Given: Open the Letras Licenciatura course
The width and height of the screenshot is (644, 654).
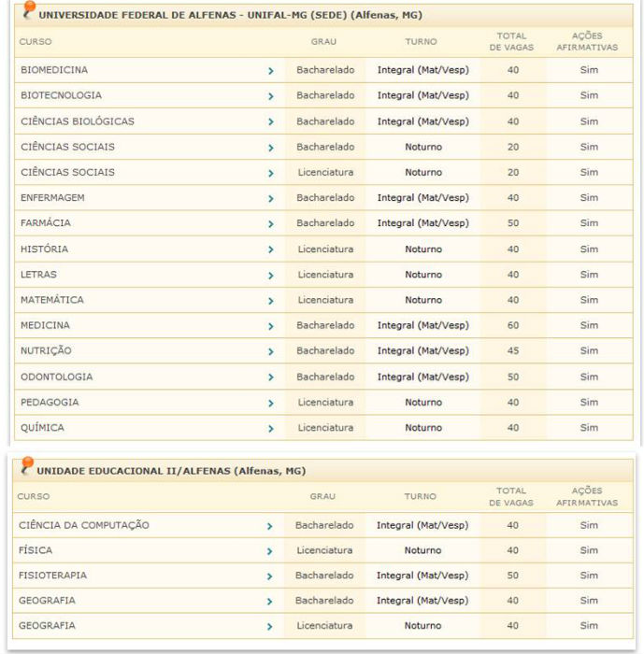Looking at the screenshot, I should tap(38, 275).
